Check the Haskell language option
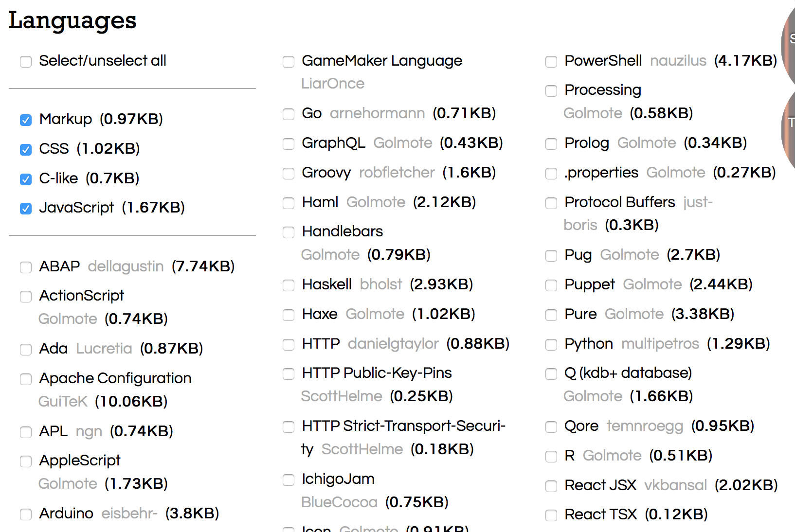The width and height of the screenshot is (795, 532). (x=289, y=285)
